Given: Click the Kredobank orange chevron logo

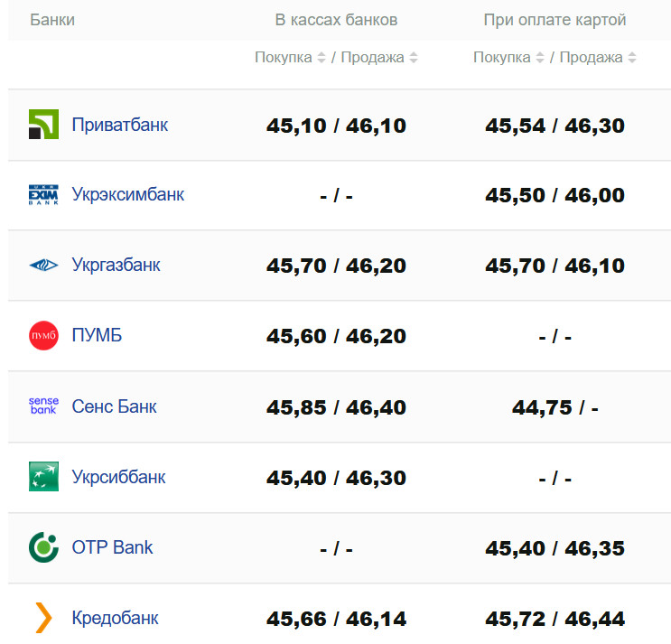Looking at the screenshot, I should (x=43, y=618).
